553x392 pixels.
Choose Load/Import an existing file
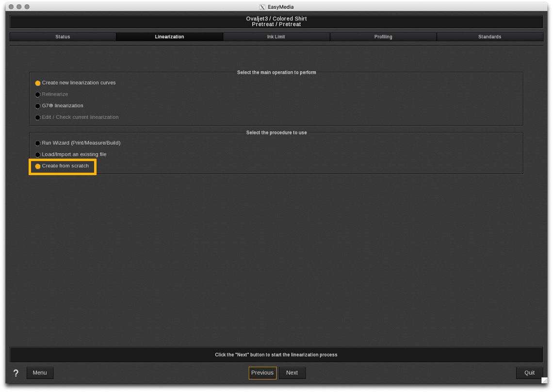coord(38,155)
